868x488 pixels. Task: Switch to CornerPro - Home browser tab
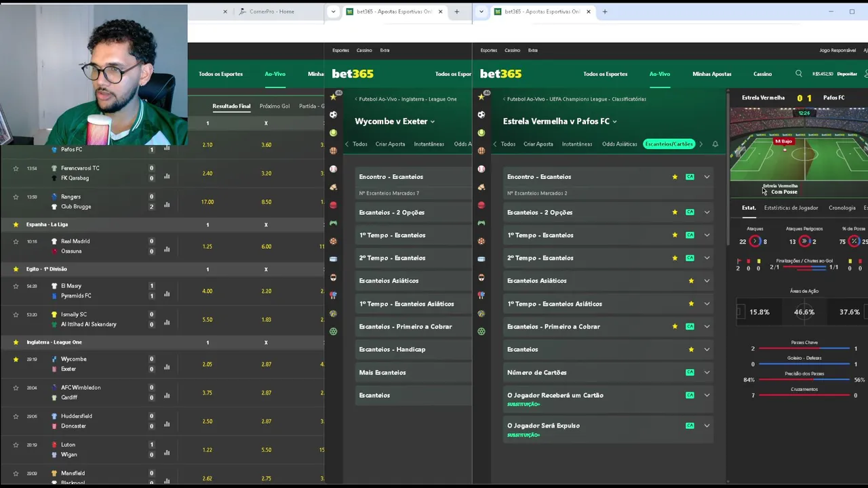[272, 12]
